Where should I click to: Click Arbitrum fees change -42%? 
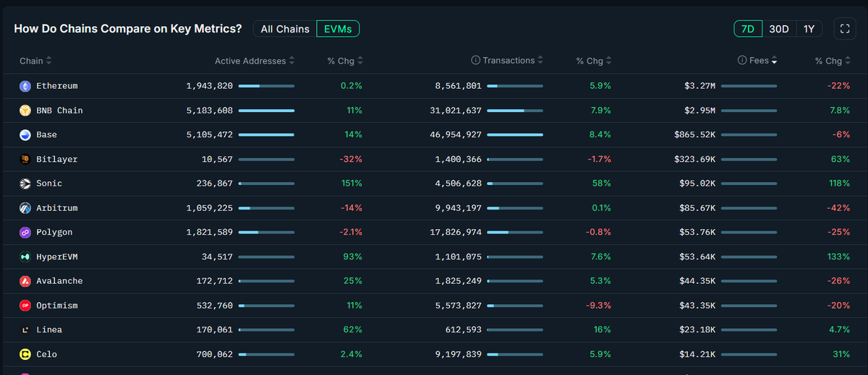click(839, 208)
